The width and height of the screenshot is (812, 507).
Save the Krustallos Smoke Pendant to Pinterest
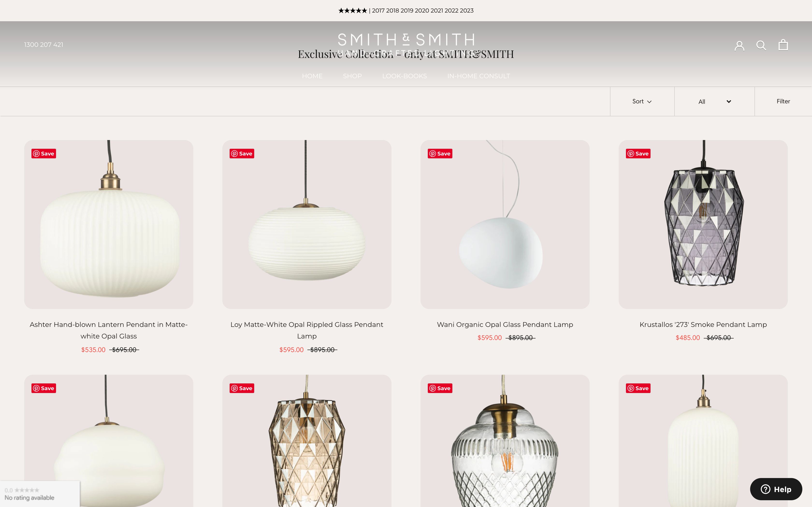pos(638,154)
